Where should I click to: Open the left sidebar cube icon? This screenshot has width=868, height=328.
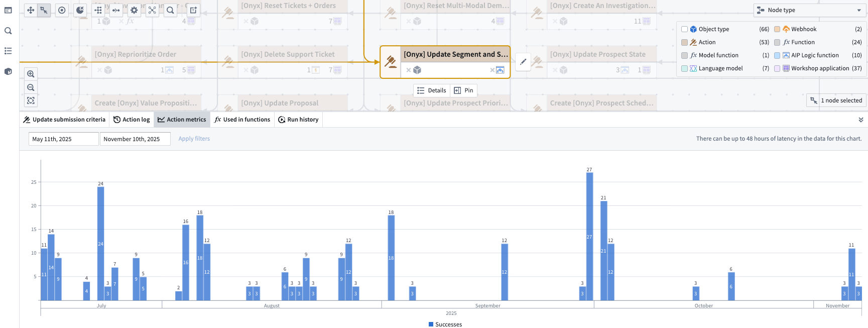coord(8,71)
